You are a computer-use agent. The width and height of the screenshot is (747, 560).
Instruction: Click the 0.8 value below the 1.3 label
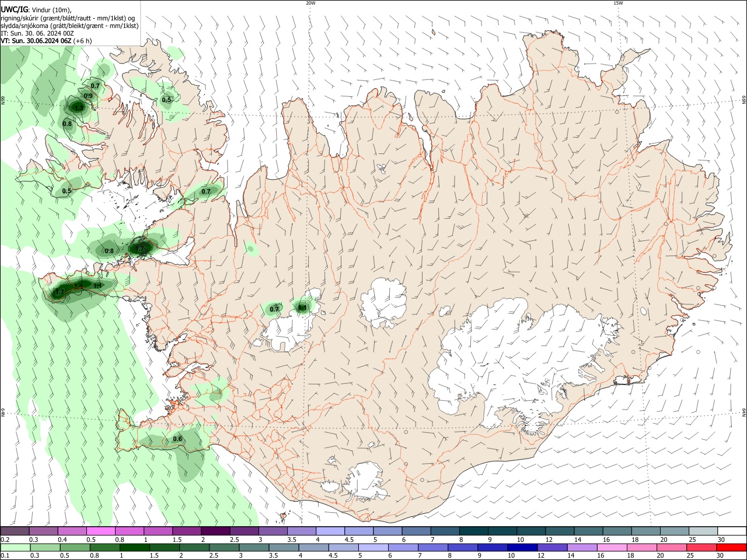[67, 124]
